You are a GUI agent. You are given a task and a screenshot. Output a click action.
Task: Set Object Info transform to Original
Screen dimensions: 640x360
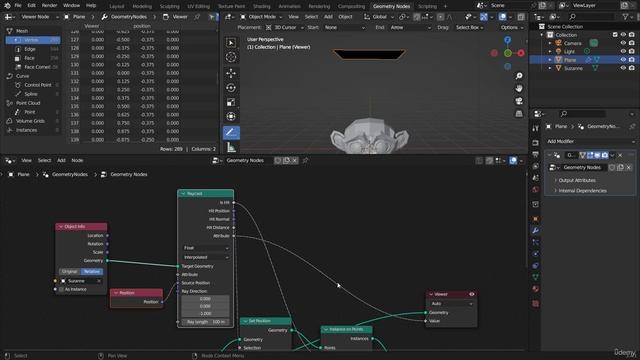(69, 271)
